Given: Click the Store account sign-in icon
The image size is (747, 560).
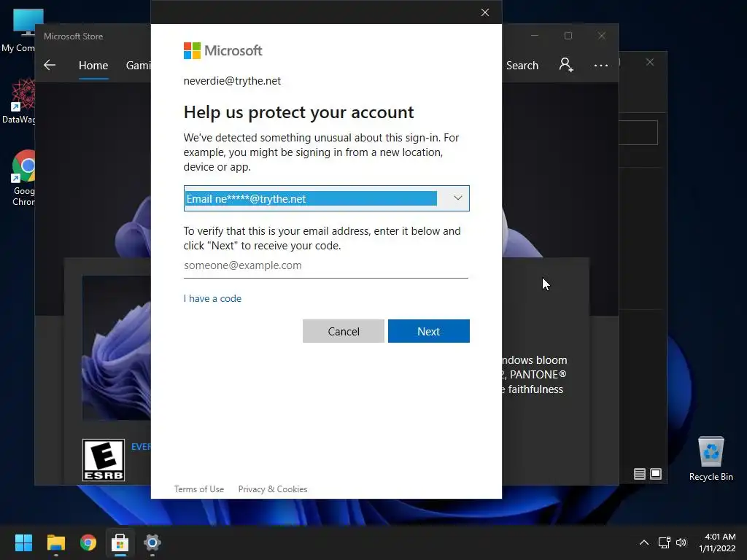Looking at the screenshot, I should (566, 65).
